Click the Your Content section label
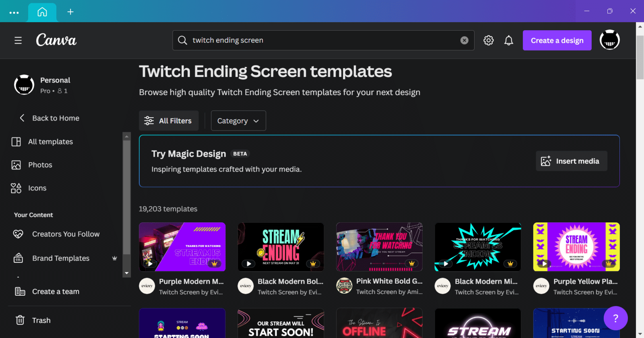644x338 pixels. 33,215
